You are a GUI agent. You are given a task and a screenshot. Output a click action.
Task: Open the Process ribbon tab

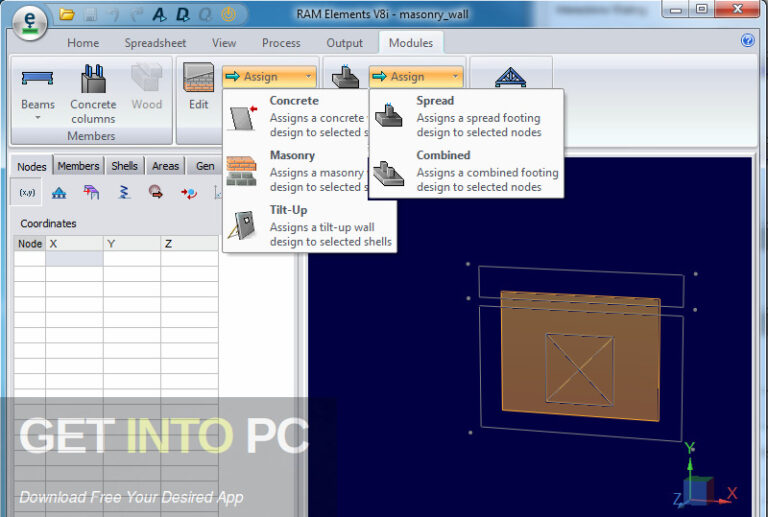point(281,43)
